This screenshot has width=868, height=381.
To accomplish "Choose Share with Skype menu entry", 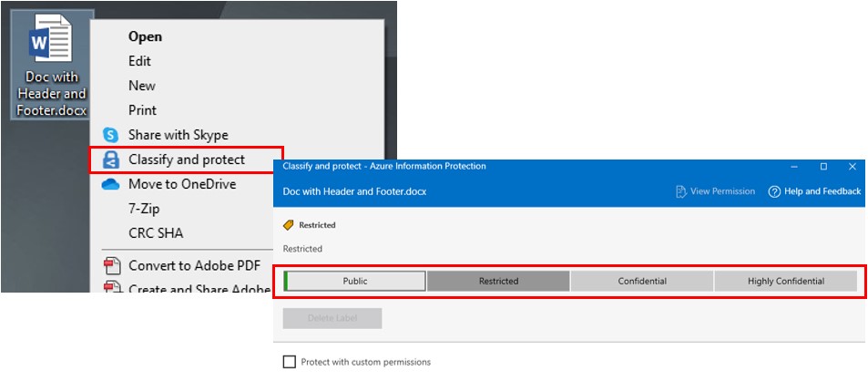I will (x=179, y=135).
